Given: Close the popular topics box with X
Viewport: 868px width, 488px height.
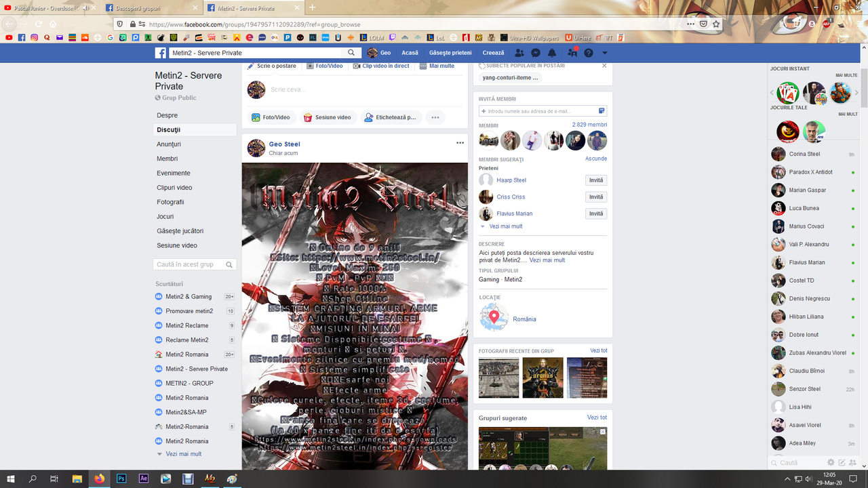Looking at the screenshot, I should click(x=604, y=66).
